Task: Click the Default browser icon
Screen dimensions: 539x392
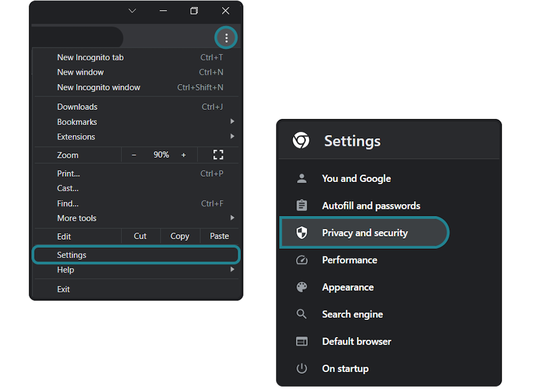Action: pos(301,341)
